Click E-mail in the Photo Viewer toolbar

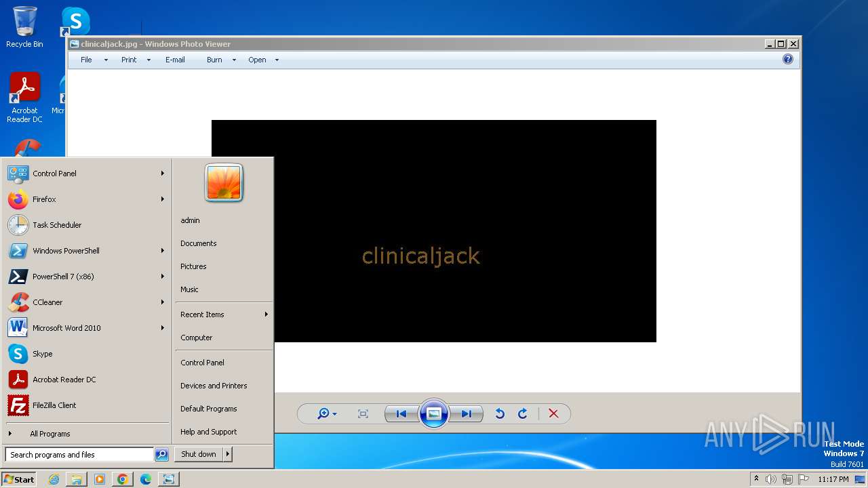tap(175, 60)
